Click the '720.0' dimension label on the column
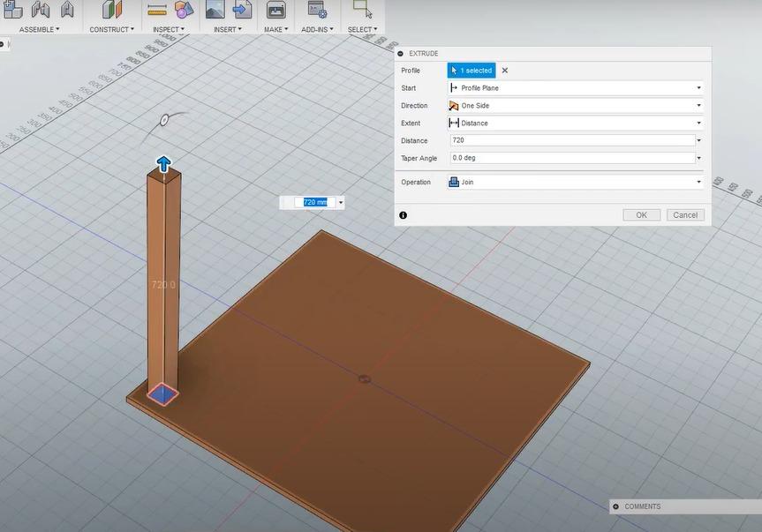 (x=163, y=284)
